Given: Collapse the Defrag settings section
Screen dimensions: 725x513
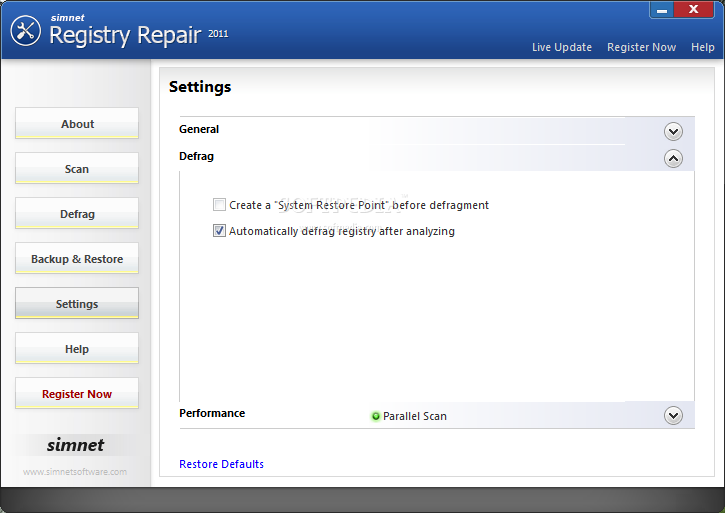Looking at the screenshot, I should [x=673, y=159].
